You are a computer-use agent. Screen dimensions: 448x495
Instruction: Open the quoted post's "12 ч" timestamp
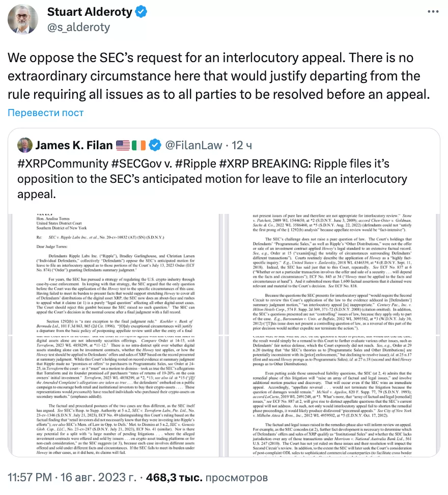tap(242, 146)
